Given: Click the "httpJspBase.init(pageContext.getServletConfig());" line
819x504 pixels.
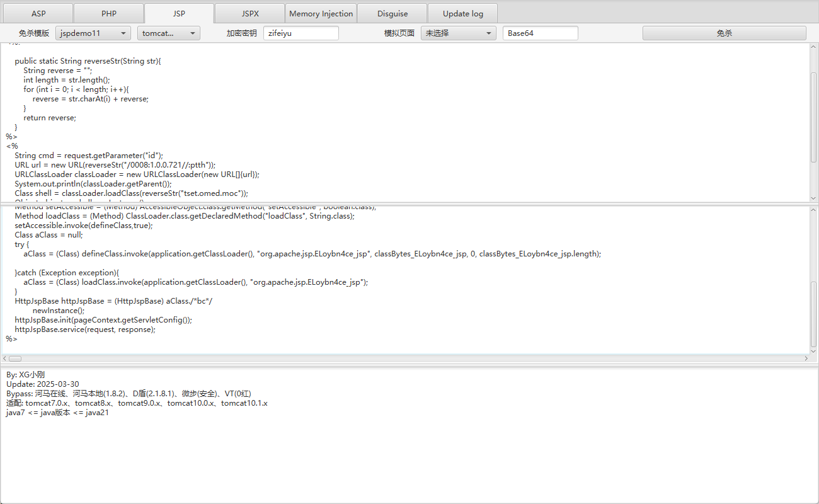Looking at the screenshot, I should click(103, 320).
